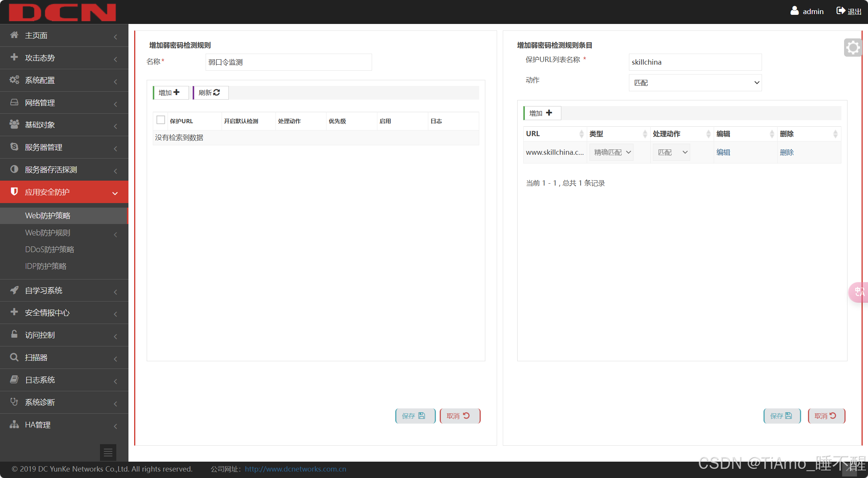Viewport: 868px width, 478px height.
Task: Save the rule entry panel
Action: [782, 416]
